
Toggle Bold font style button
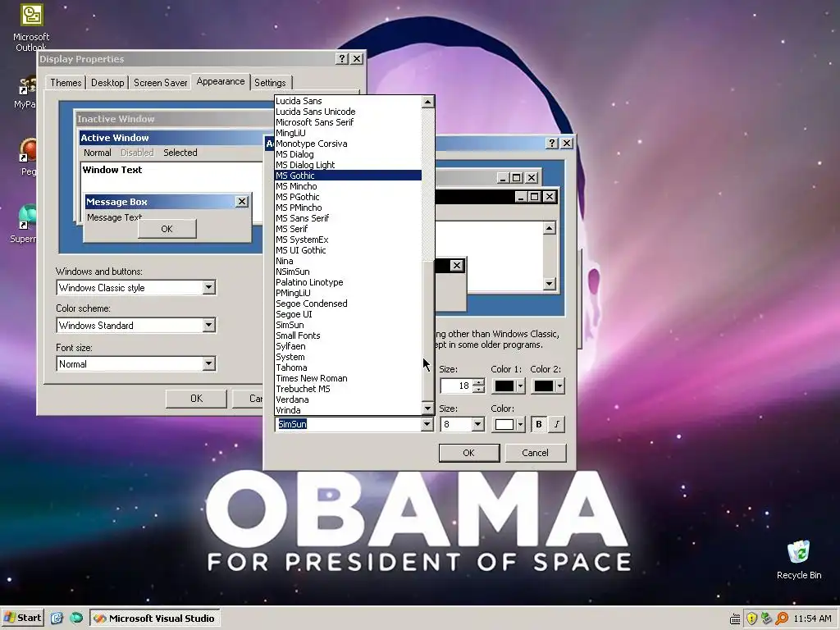[538, 424]
